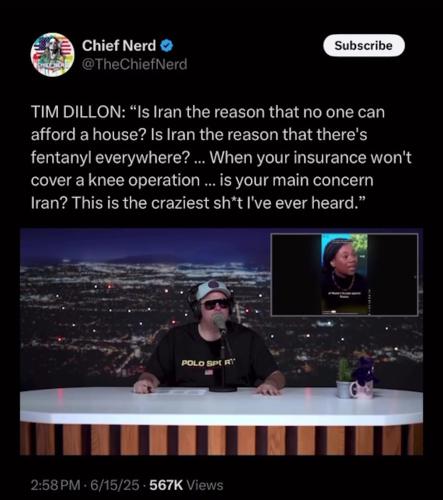Open the 567K Views count

(x=186, y=485)
